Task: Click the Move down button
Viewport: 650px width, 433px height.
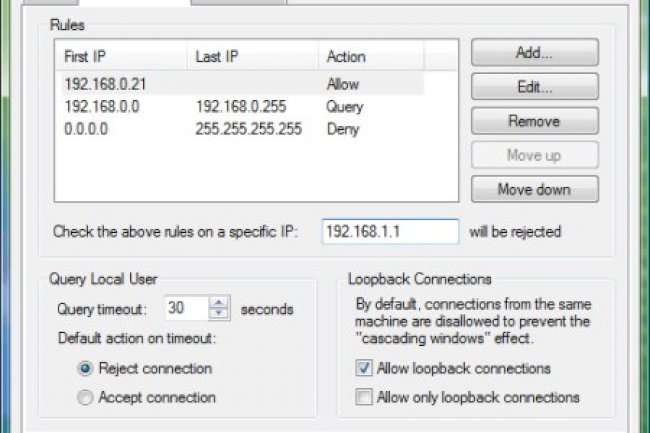Action: tap(534, 189)
